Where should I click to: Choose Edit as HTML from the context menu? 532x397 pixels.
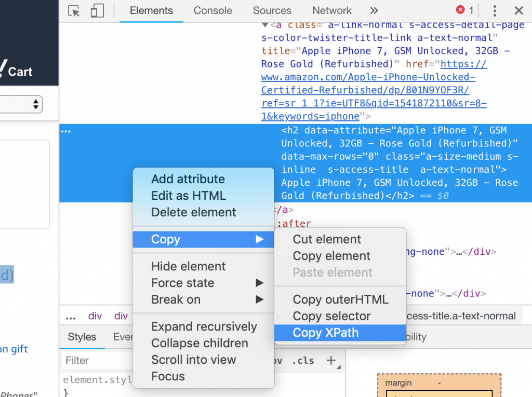[189, 196]
